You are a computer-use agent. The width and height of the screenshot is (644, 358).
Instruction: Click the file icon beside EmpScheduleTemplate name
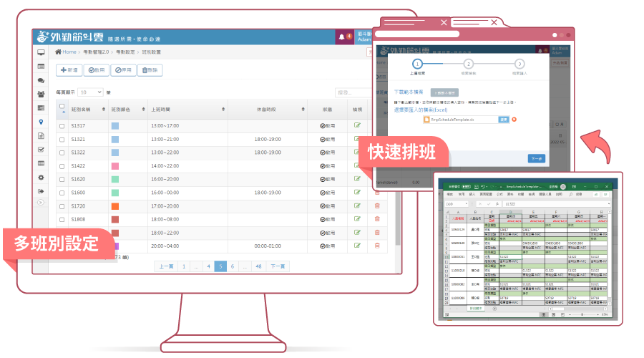pos(426,120)
